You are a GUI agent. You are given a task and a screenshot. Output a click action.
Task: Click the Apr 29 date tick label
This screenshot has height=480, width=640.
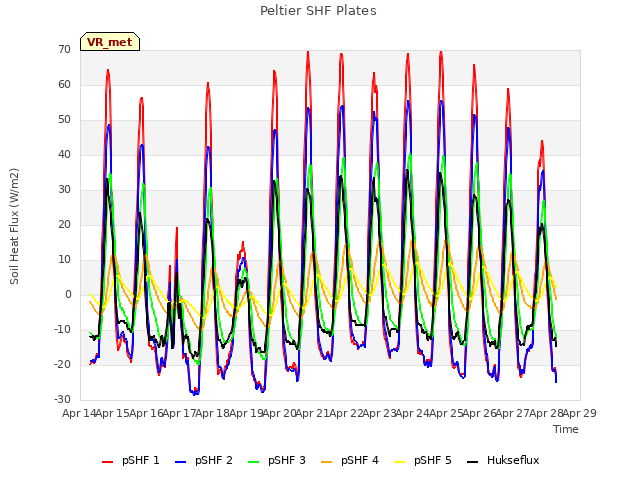pyautogui.click(x=580, y=413)
